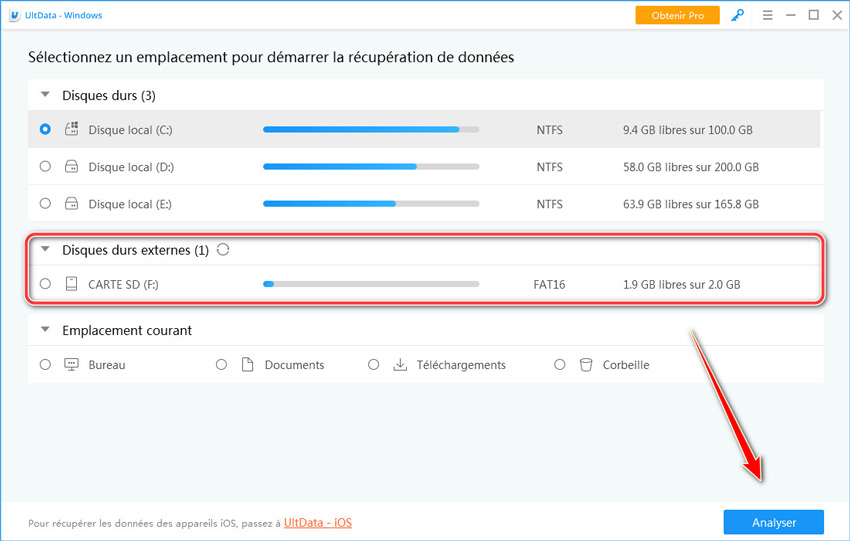850x541 pixels.
Task: Click the blue key registration icon
Action: (x=738, y=16)
